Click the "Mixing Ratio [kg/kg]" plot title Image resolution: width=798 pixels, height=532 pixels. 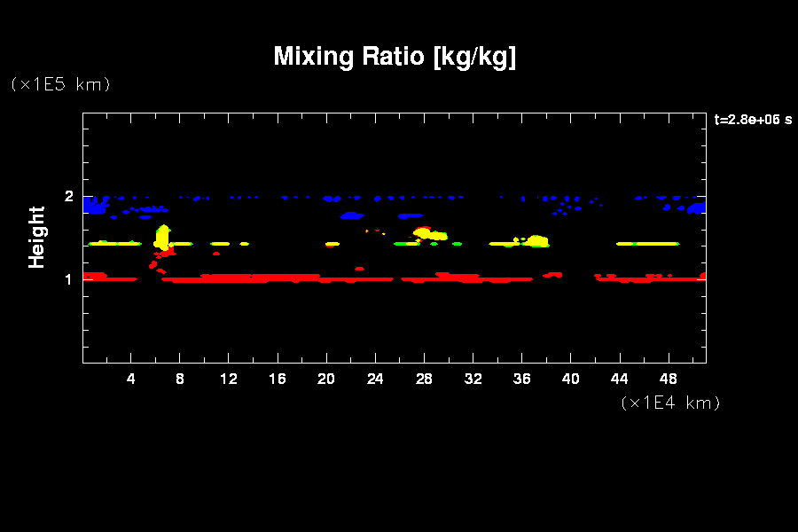tap(395, 57)
